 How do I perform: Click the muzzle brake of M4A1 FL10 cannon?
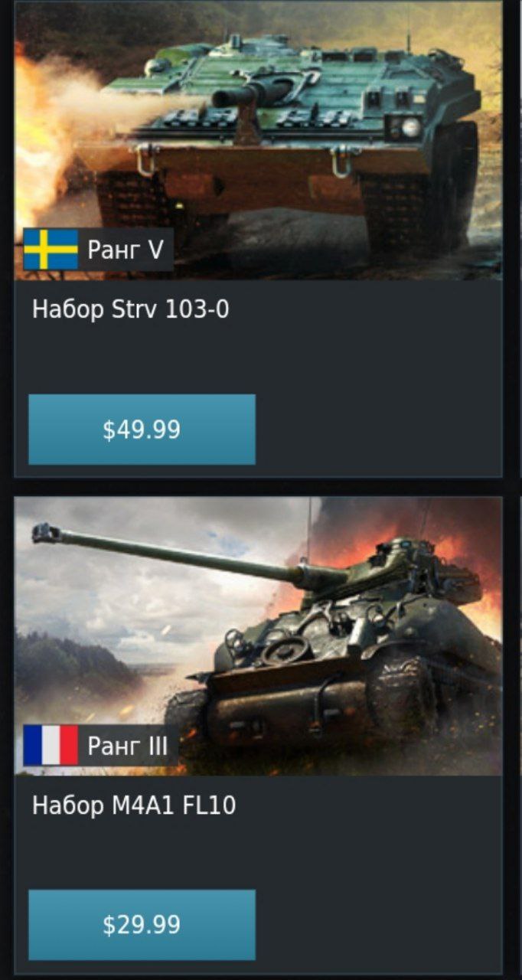pos(46,533)
